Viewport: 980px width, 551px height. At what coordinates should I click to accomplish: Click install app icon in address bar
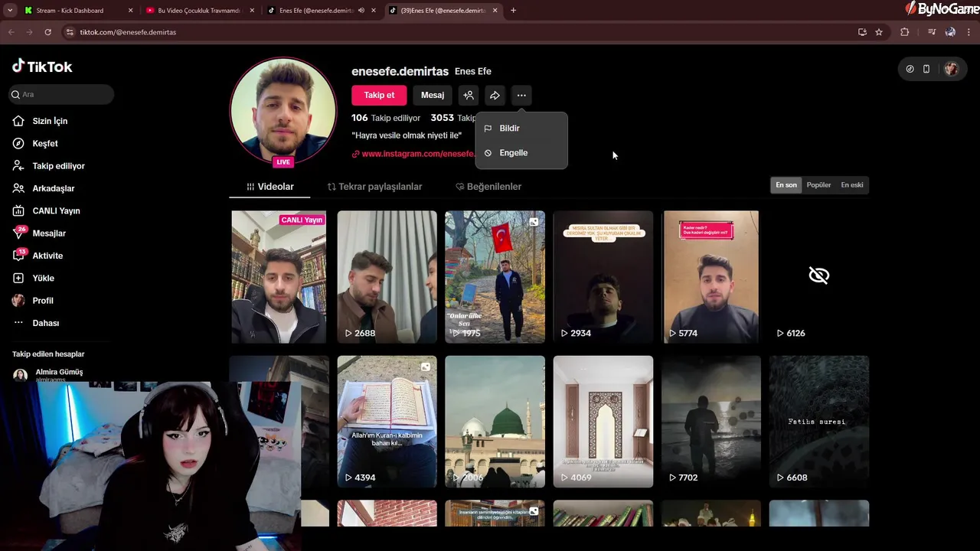point(862,32)
